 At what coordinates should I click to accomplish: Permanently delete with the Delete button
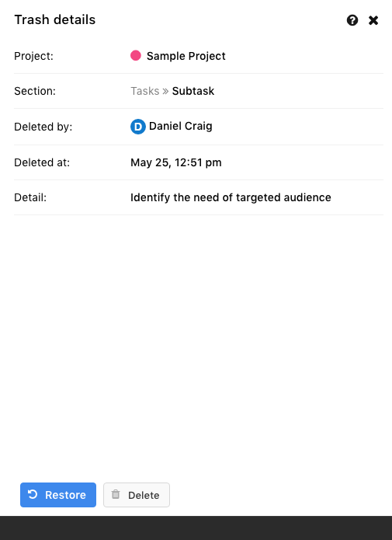(137, 495)
